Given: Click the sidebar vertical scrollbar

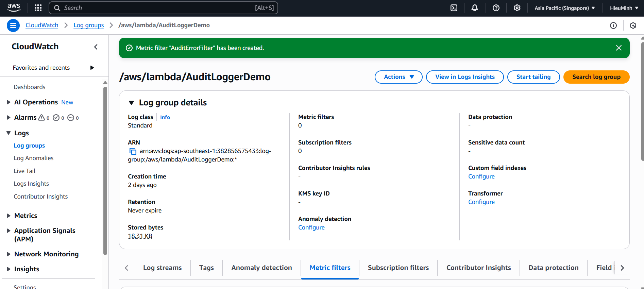Looking at the screenshot, I should click(x=105, y=170).
